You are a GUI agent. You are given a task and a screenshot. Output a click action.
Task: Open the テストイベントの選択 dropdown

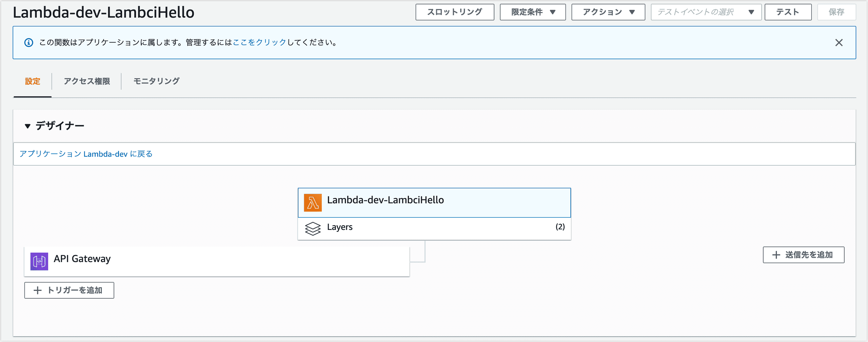pos(706,12)
